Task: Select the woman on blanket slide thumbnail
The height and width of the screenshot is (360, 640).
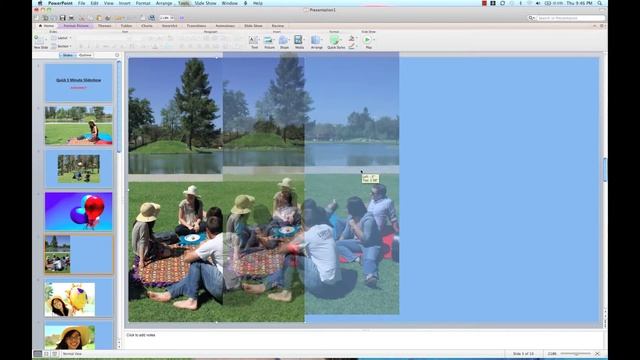Action: 78,125
